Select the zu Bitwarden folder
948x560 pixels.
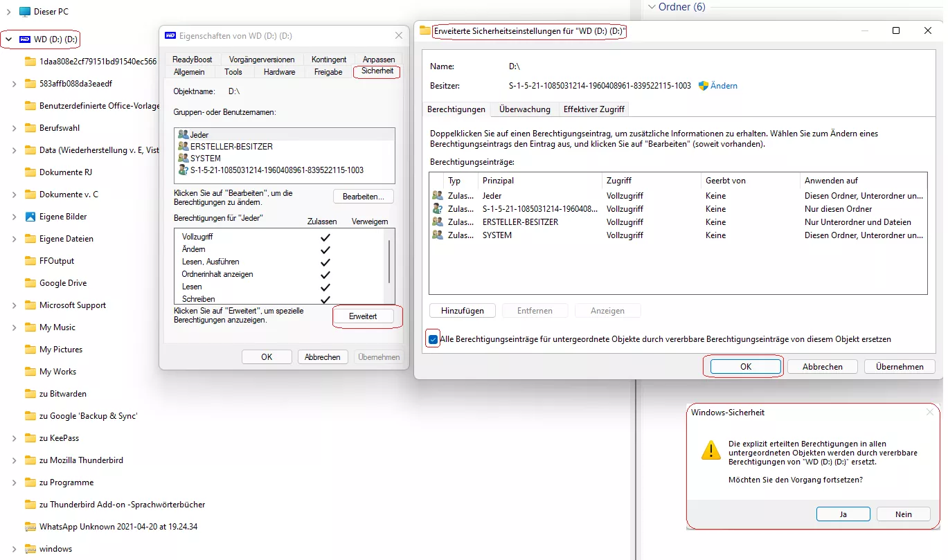coord(63,394)
